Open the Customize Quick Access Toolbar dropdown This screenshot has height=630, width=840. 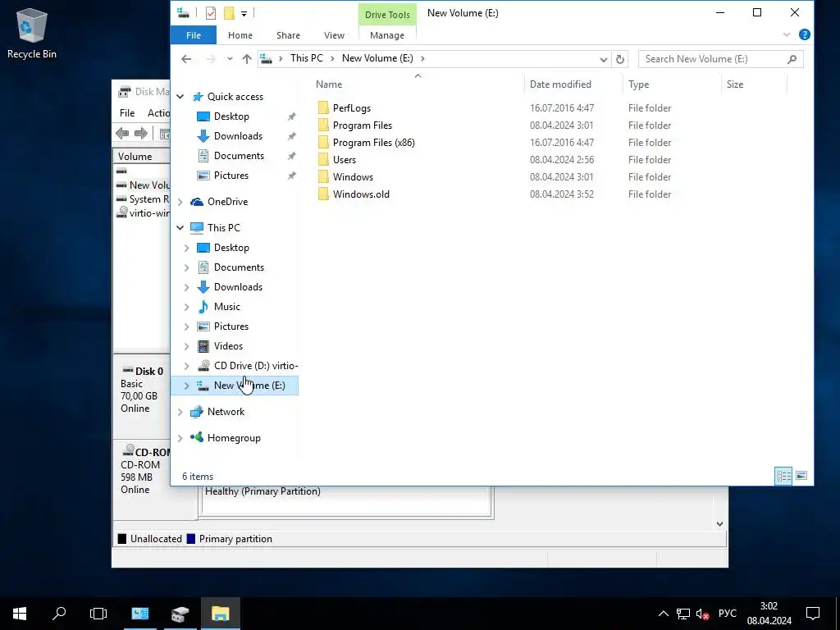244,13
